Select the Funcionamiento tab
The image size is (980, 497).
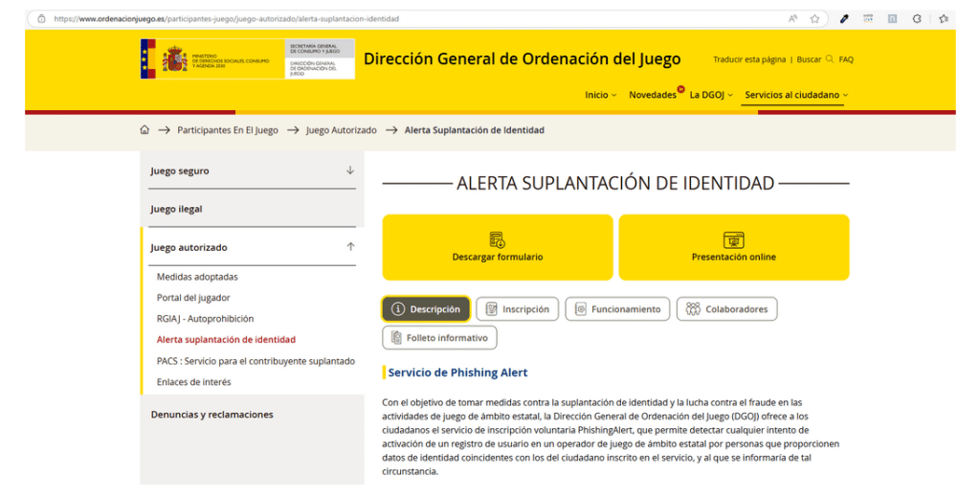(x=616, y=309)
